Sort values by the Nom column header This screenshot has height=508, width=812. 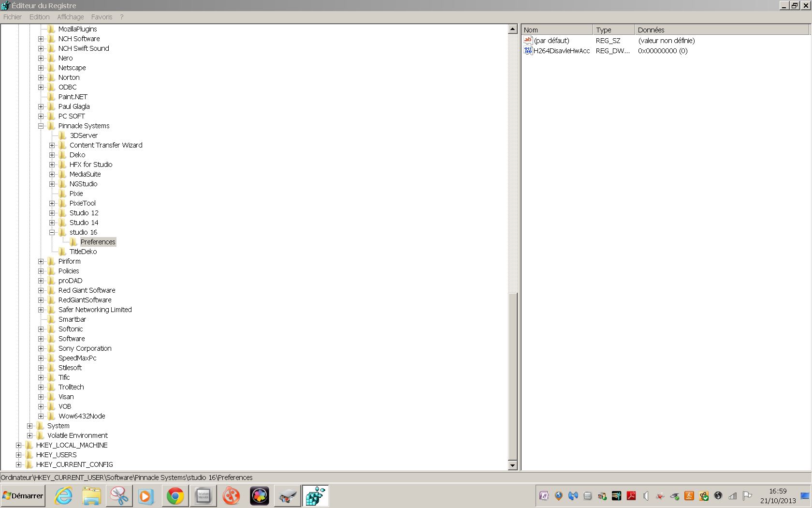tap(557, 30)
